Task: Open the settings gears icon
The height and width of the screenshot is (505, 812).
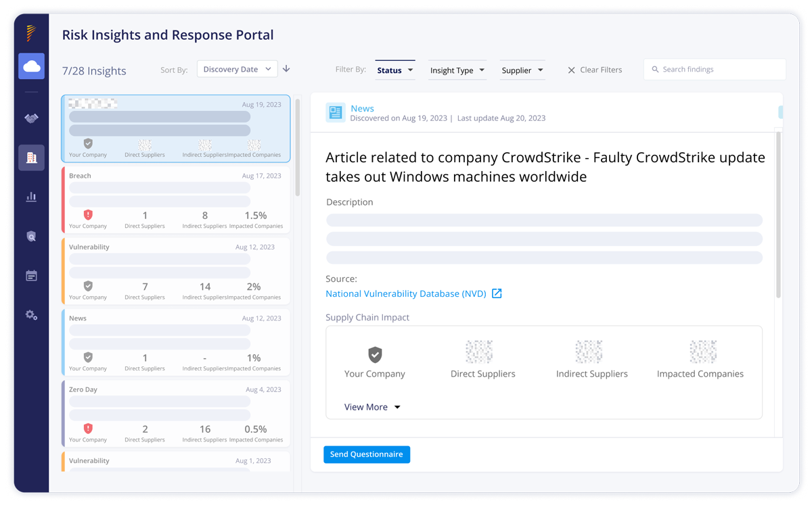Action: tap(31, 315)
